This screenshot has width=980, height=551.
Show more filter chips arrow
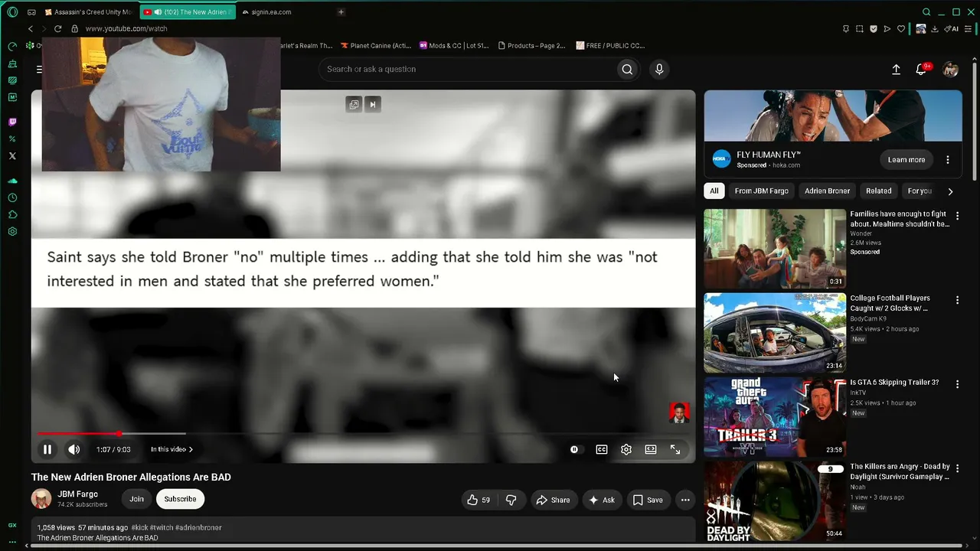pos(950,191)
